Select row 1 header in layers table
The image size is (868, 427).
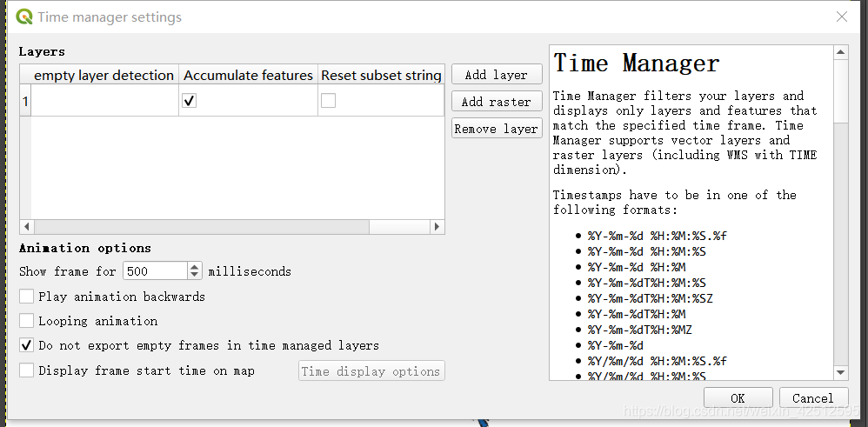tap(25, 101)
